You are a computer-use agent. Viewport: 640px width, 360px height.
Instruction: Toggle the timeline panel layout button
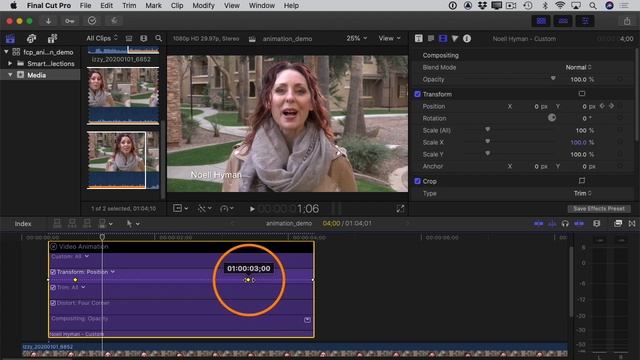pos(563,21)
